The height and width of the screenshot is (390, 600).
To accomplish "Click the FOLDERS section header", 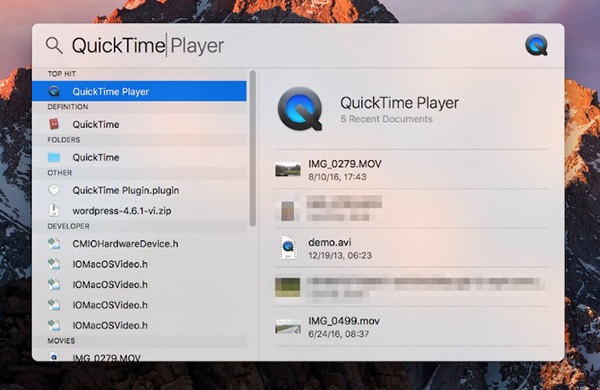I will point(64,140).
